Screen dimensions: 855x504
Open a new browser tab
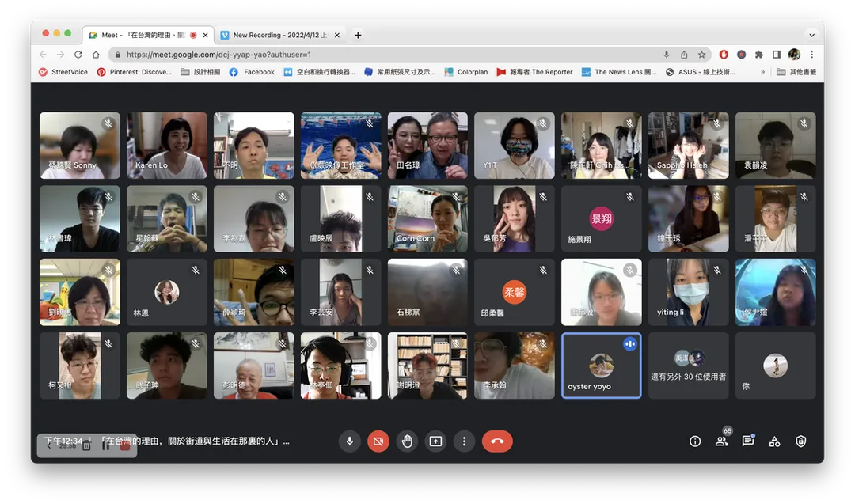[358, 35]
